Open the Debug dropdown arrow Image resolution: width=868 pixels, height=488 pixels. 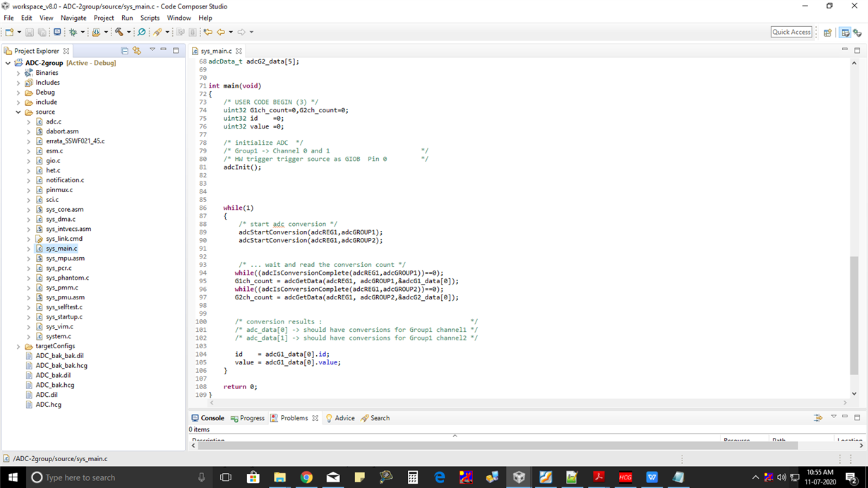pyautogui.click(x=83, y=32)
